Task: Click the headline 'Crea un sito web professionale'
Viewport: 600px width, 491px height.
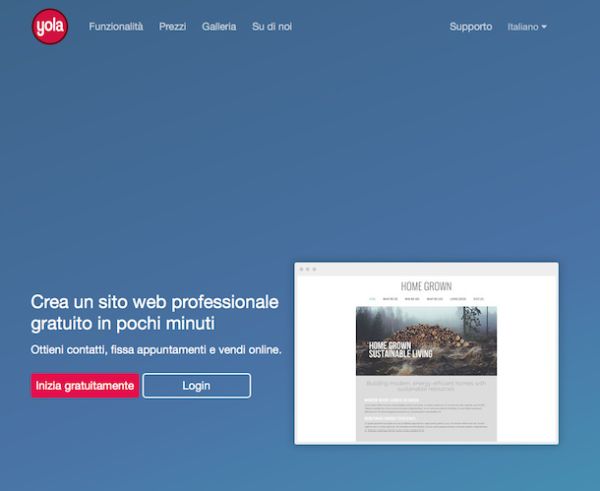Action: 155,302
